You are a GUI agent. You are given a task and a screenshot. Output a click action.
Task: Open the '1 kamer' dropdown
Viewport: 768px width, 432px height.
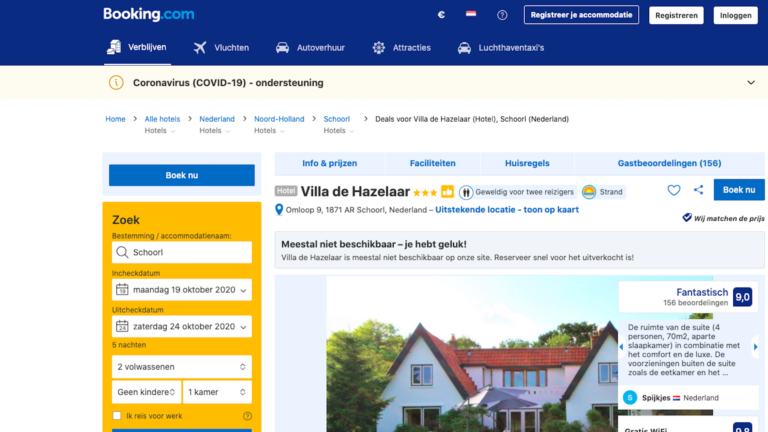pyautogui.click(x=217, y=392)
